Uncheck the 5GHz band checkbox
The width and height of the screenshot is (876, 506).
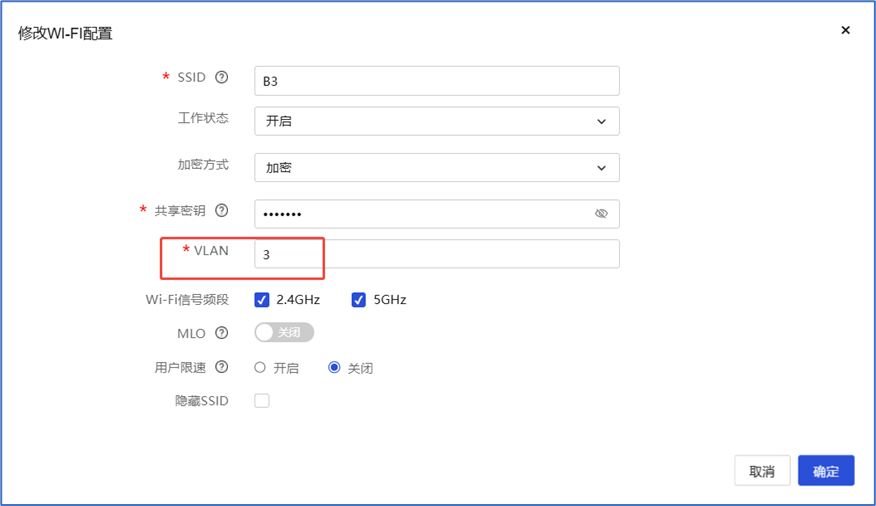[359, 300]
